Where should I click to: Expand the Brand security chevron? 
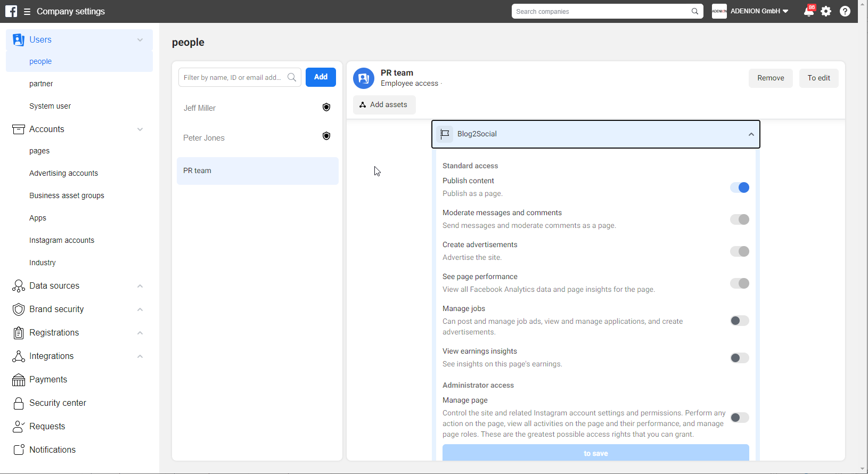140,309
